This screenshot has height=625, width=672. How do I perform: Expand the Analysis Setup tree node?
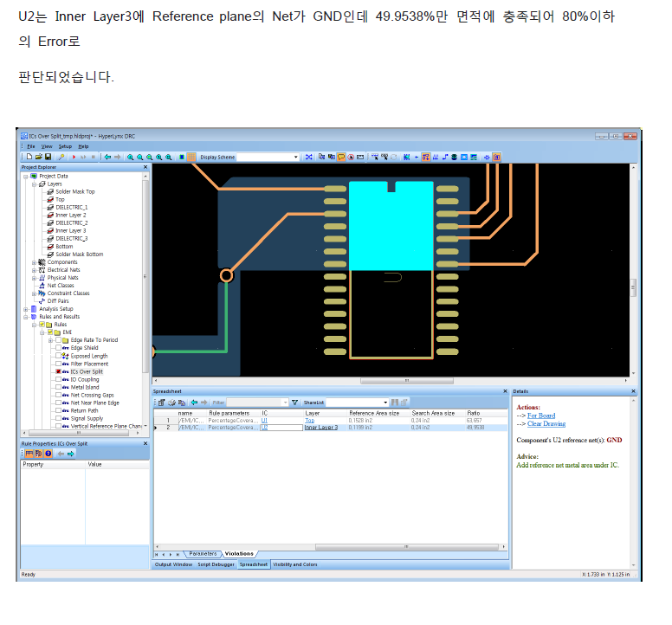(26, 308)
